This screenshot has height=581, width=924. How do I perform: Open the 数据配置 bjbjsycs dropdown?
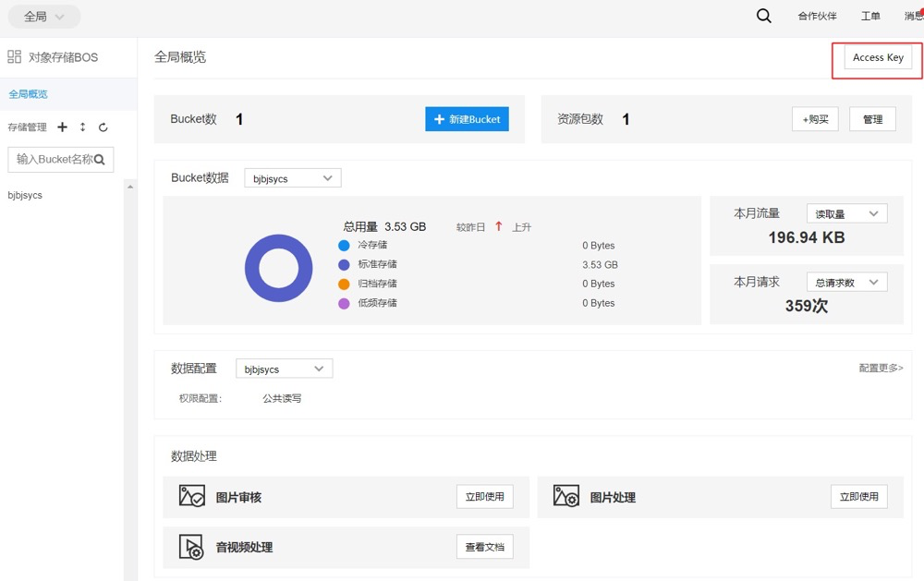(x=284, y=369)
